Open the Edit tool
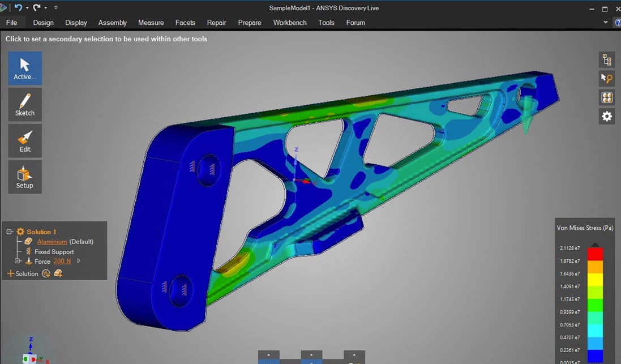The image size is (621, 364). (24, 141)
